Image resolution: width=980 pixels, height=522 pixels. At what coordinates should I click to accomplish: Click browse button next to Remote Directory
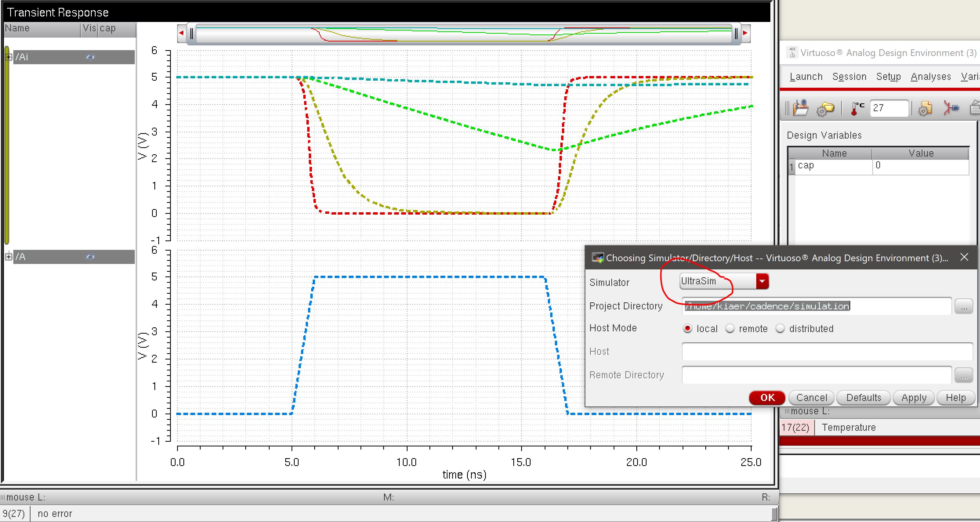(964, 375)
